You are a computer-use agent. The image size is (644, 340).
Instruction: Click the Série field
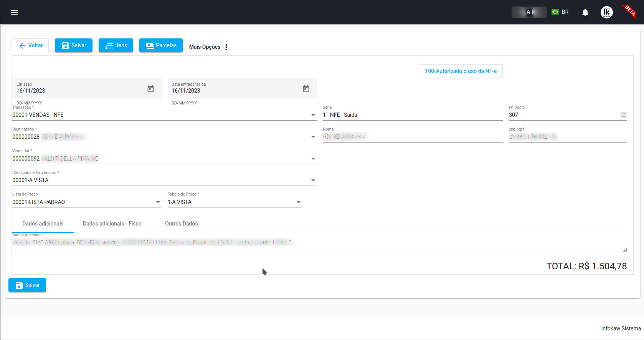413,115
